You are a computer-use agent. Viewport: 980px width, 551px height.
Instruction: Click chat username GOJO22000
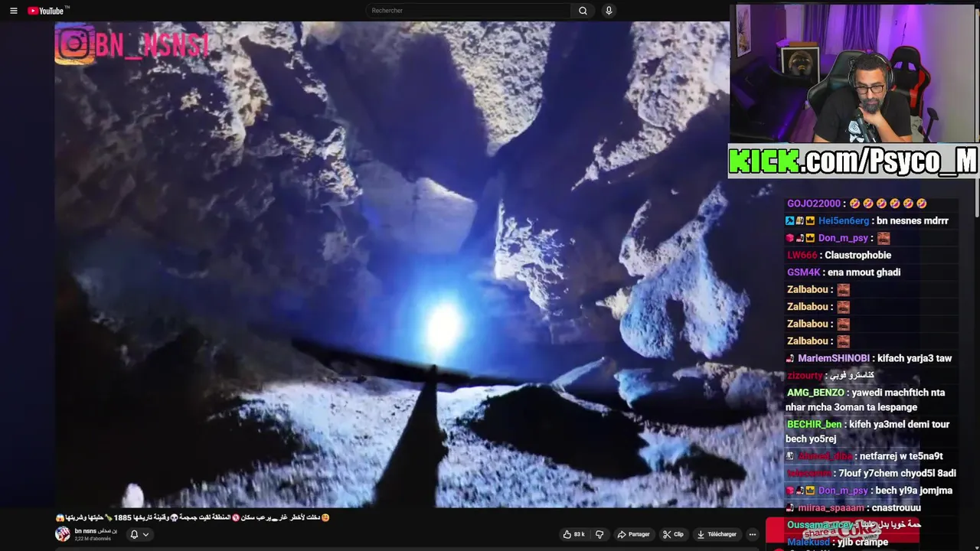[813, 204]
